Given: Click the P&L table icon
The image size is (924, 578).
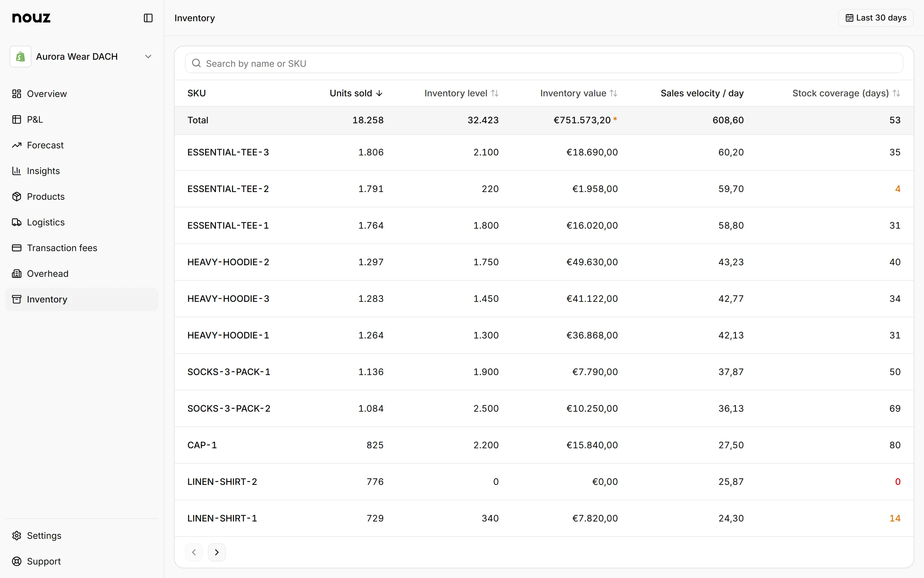Looking at the screenshot, I should coord(16,119).
